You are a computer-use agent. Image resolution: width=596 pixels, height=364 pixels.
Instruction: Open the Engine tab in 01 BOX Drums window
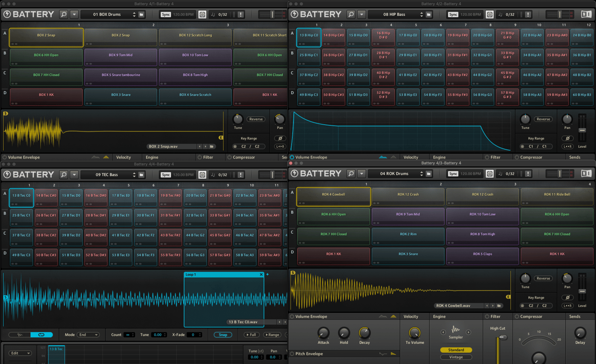[x=152, y=157]
